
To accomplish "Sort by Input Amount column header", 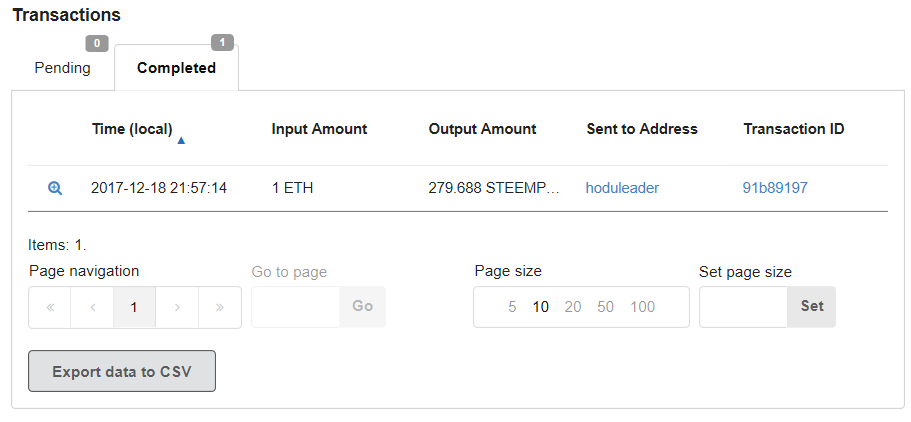I will (x=319, y=129).
